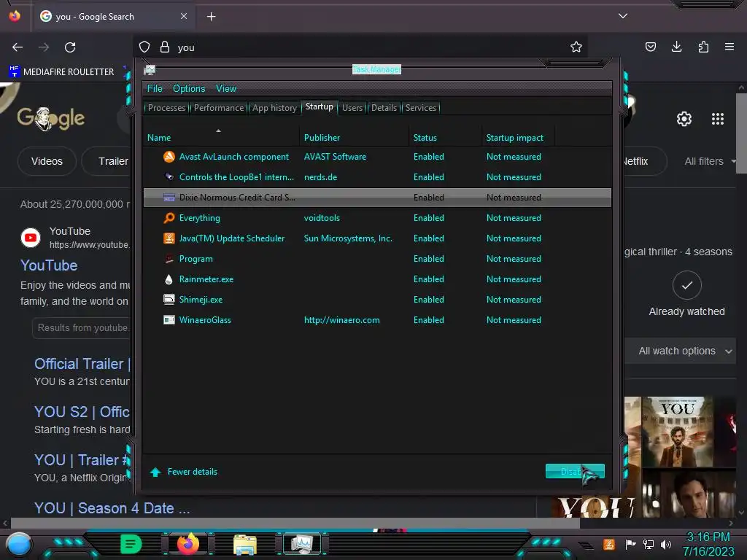Open Firefox downloads panel
The height and width of the screenshot is (560, 747).
coord(676,47)
